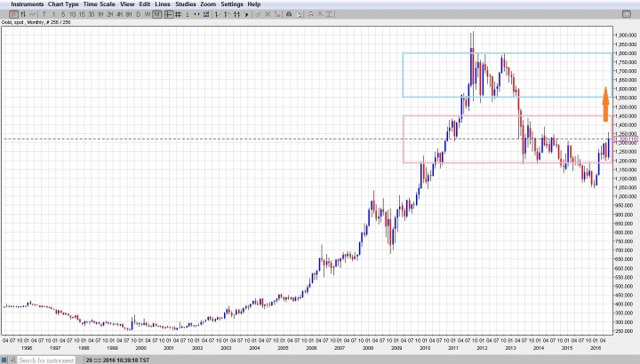Viewport: 640px width, 364px height.
Task: Switch to 10-minute time scale
Action: tap(72, 14)
